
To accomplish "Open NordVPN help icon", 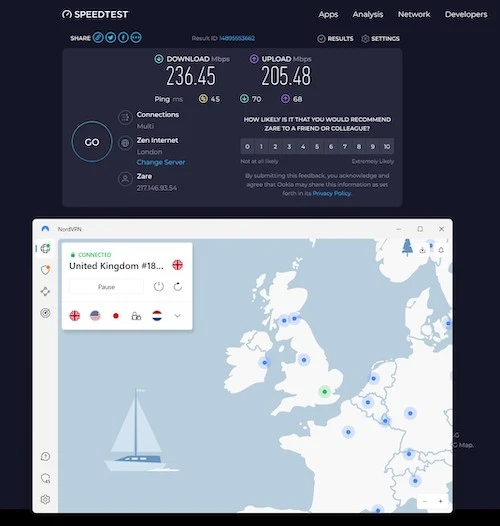I will 45,457.
